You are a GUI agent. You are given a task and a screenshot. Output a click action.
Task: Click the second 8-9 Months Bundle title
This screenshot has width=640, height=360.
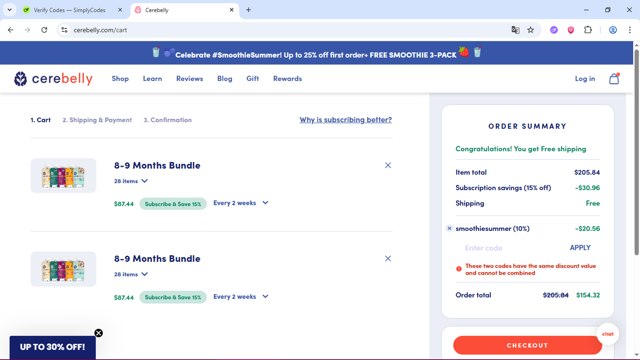coord(157,258)
